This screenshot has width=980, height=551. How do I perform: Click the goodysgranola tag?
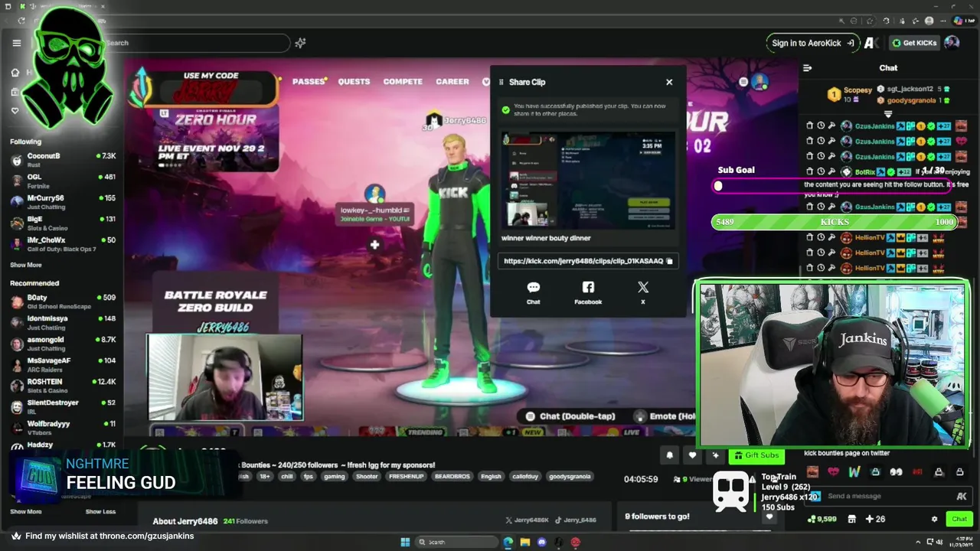coord(570,477)
